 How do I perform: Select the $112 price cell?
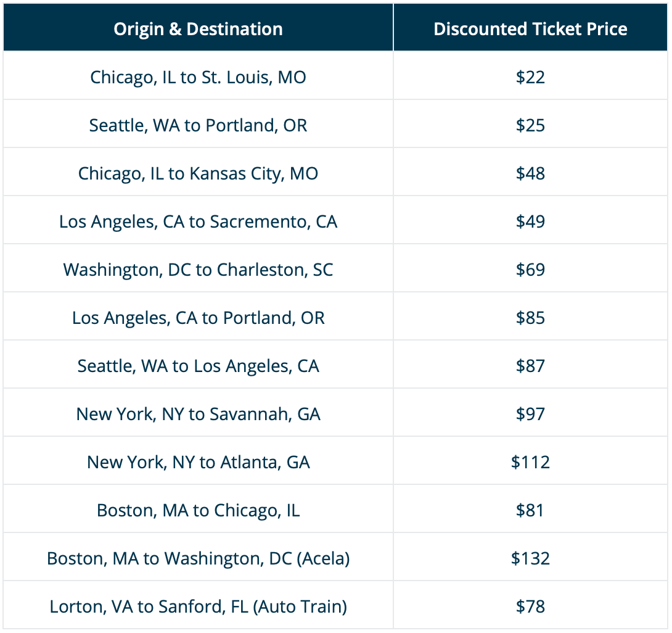pyautogui.click(x=530, y=462)
